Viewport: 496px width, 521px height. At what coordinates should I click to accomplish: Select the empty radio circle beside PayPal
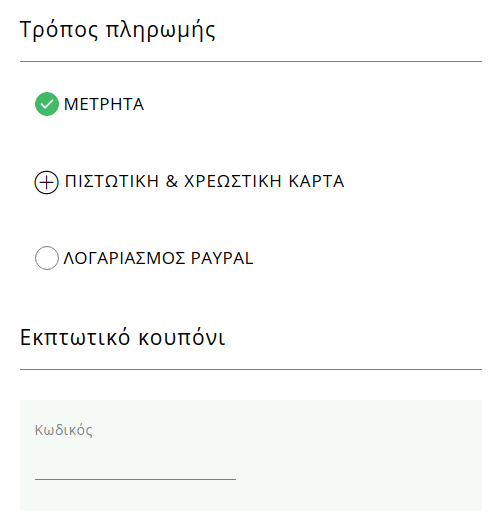tap(47, 258)
